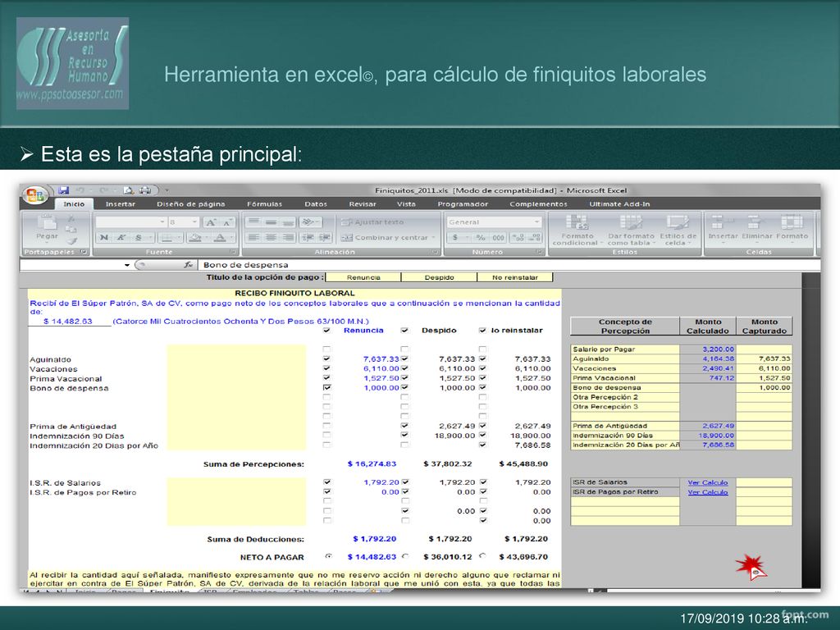Uncheck I.S.R. de Salarios checkbox for Renuncia

coord(326,482)
